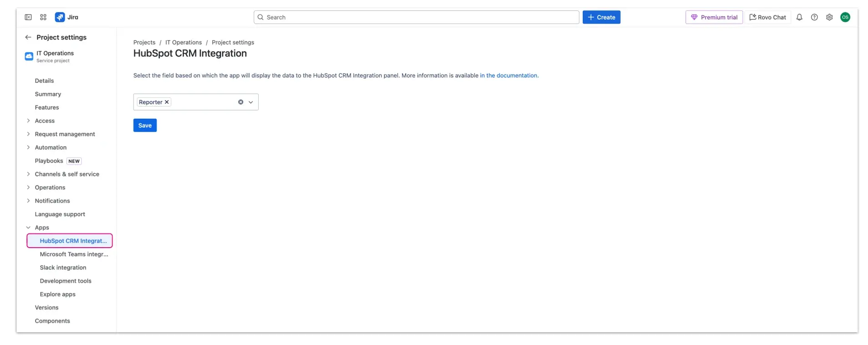Follow the 'in the documentation' link
The height and width of the screenshot is (345, 868).
pyautogui.click(x=508, y=76)
